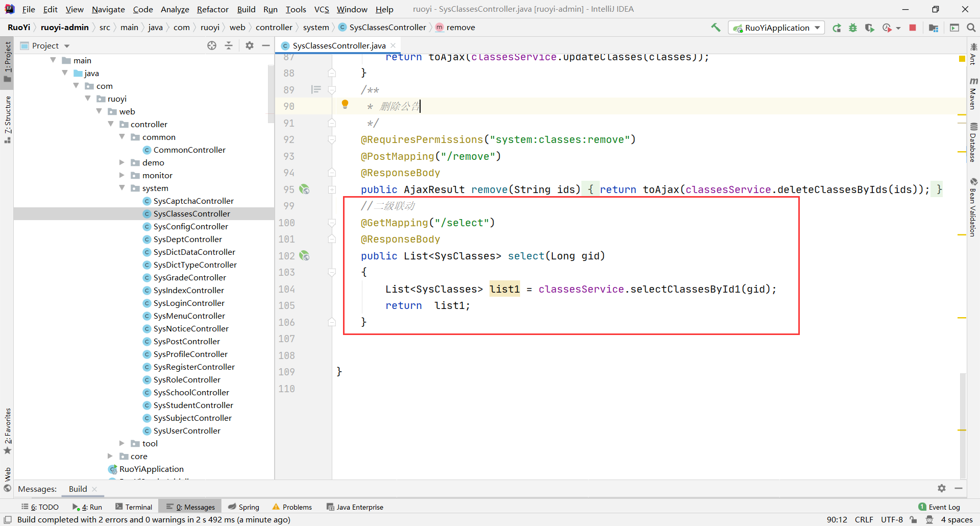Click the Build Project hammer icon
This screenshot has height=526, width=980.
716,28
